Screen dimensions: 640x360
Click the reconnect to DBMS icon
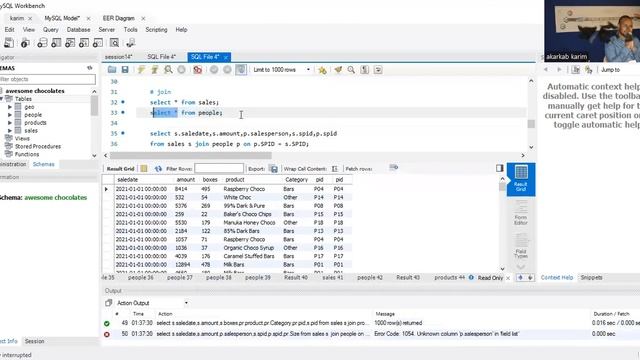(x=131, y=43)
